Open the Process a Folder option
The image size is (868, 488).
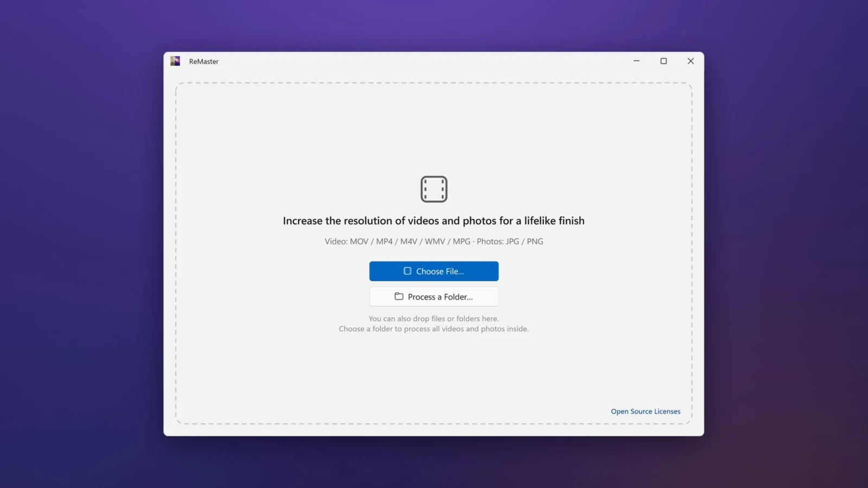[433, 297]
